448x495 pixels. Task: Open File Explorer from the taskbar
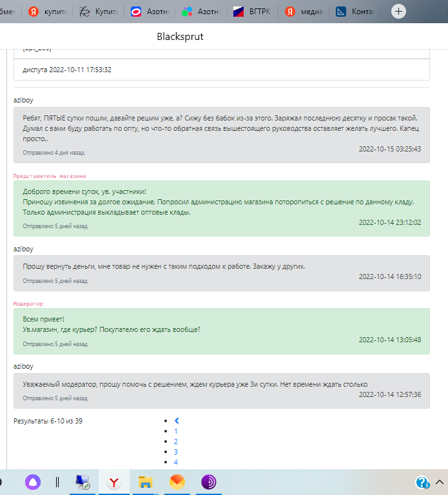145,482
